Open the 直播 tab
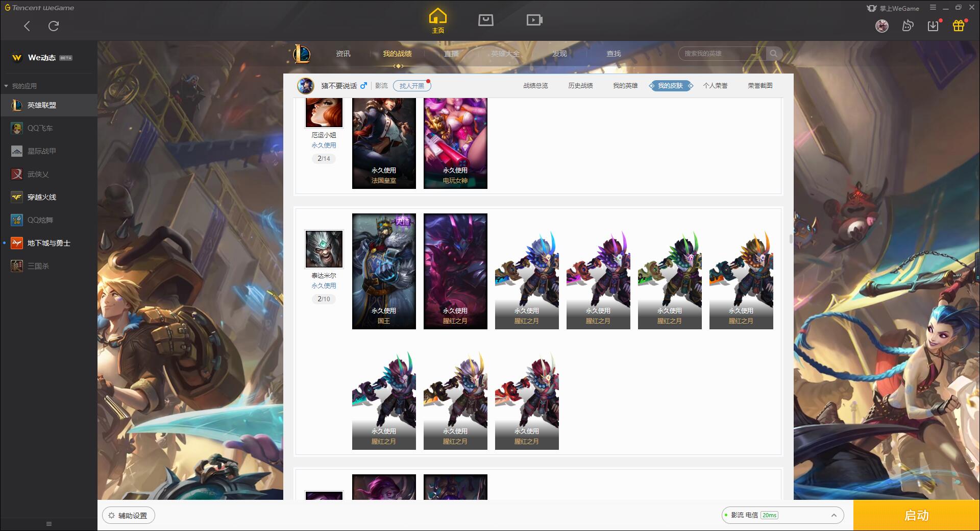 pyautogui.click(x=451, y=54)
